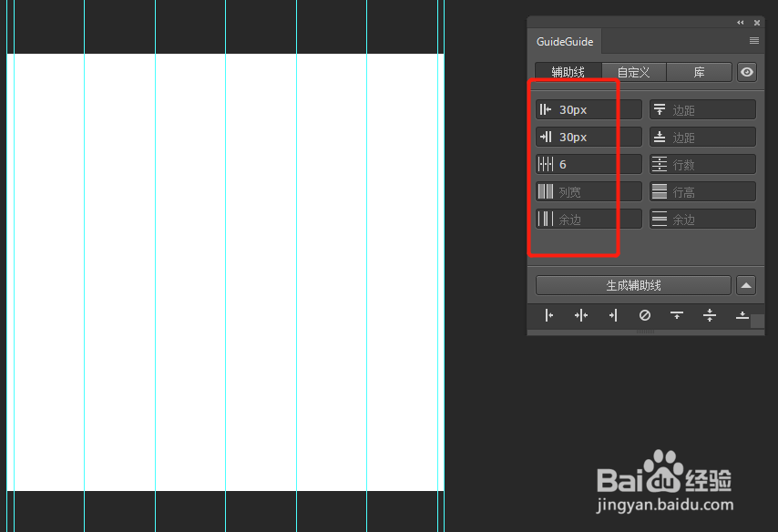Click the row 余边 gutter field
Image resolution: width=778 pixels, height=532 pixels.
[x=702, y=219]
